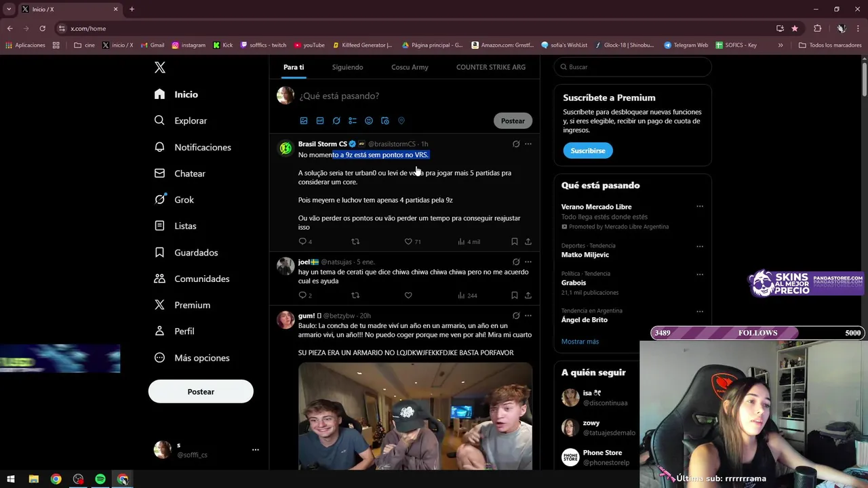Schedule the post with calendar icon
Screen dimensions: 868x488
pyautogui.click(x=385, y=121)
